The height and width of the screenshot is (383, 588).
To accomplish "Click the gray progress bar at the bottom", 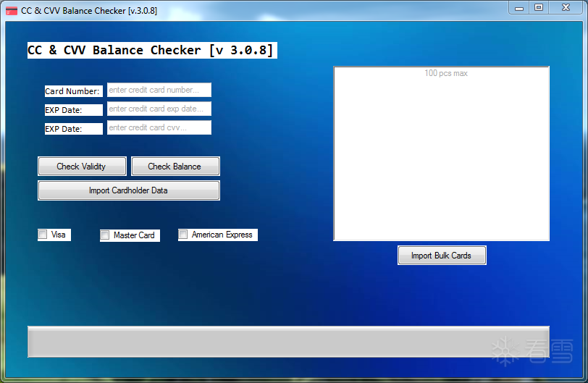I will point(288,342).
